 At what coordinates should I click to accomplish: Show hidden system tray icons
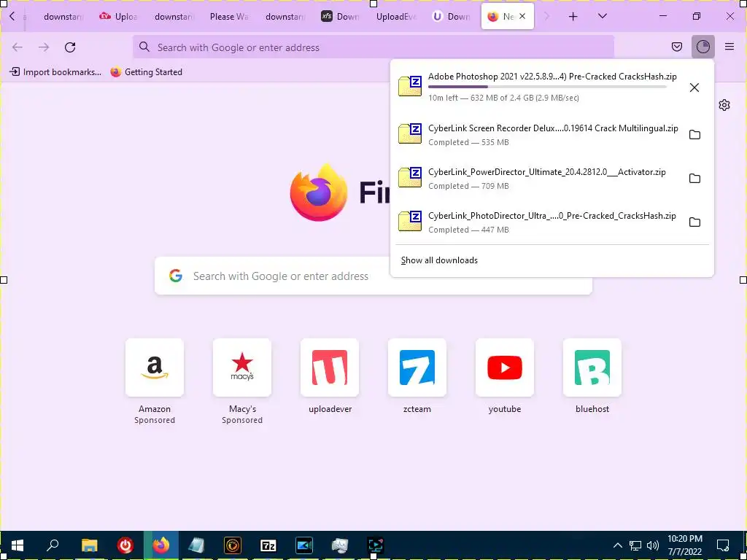pyautogui.click(x=617, y=545)
